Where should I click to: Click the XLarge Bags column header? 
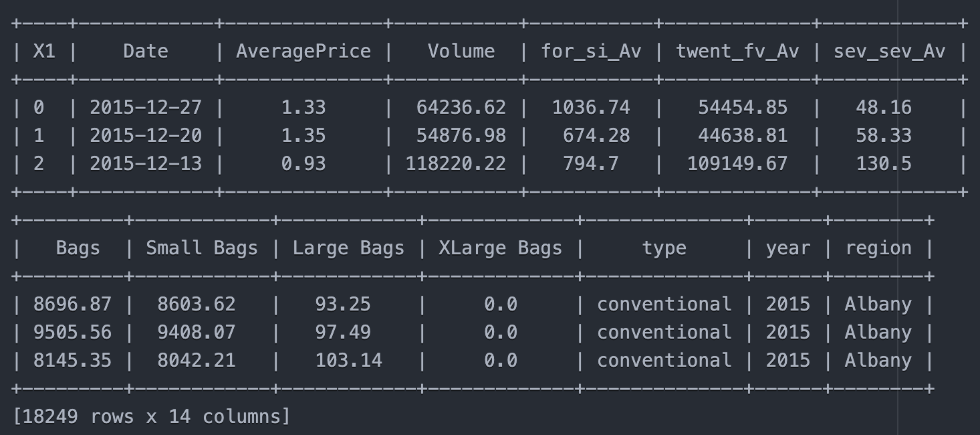(x=500, y=248)
